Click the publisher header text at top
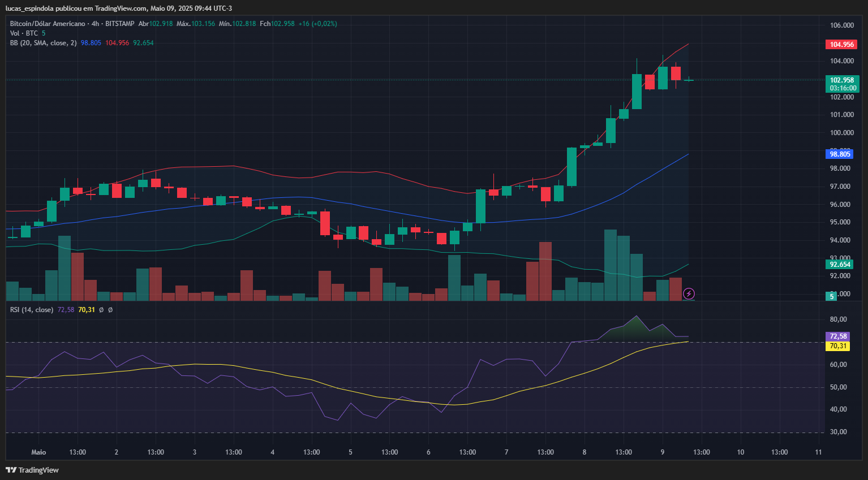Image resolution: width=868 pixels, height=480 pixels. [119, 8]
